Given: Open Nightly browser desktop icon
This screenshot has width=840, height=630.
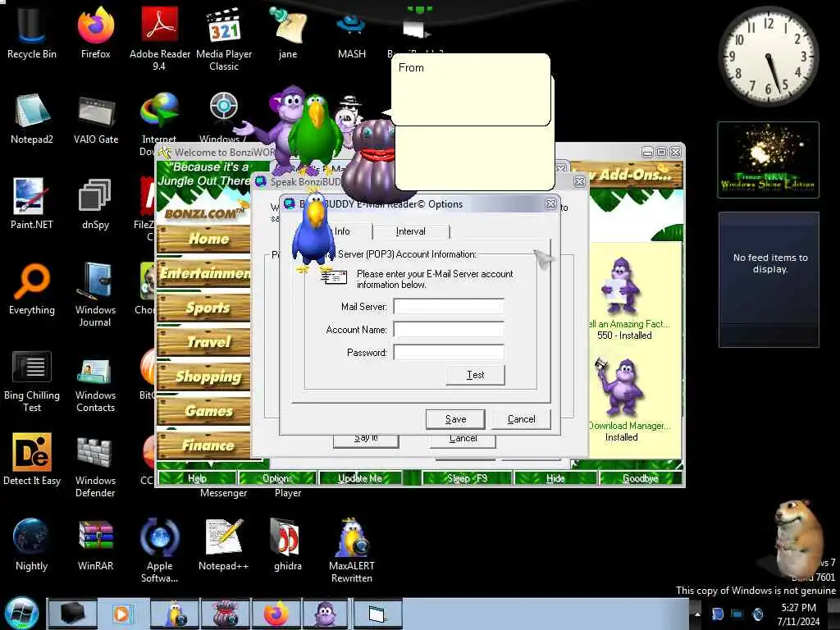Looking at the screenshot, I should coord(32,545).
